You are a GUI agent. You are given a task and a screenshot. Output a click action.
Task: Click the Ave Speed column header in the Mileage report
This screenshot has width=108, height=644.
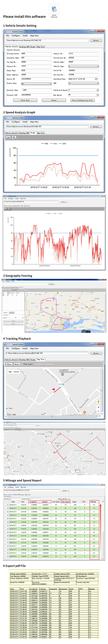56,502
